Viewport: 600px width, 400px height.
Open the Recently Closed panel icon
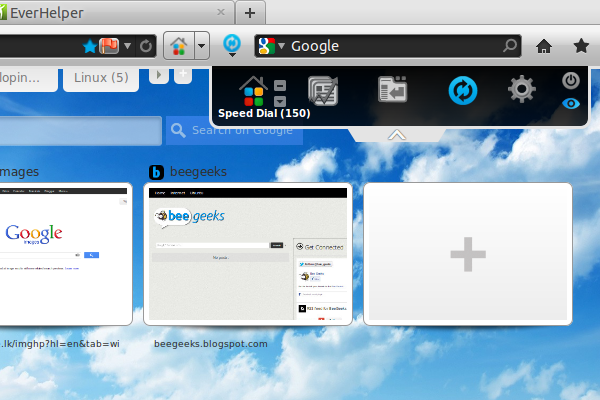[x=392, y=89]
